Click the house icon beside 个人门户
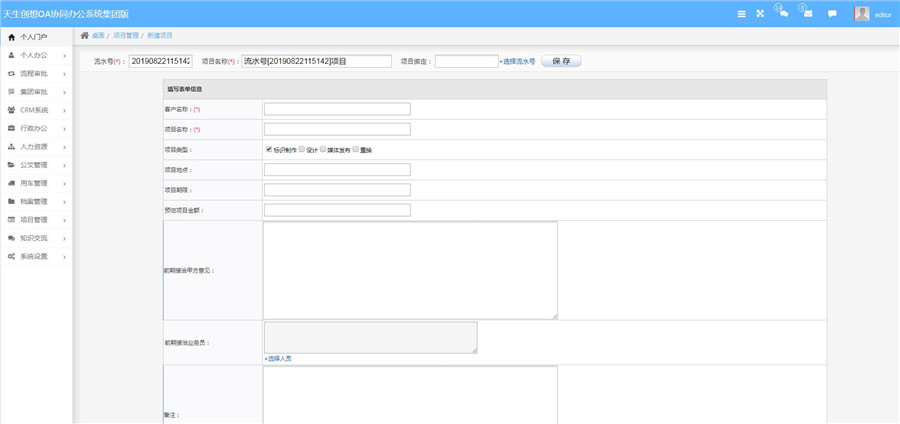 pyautogui.click(x=11, y=37)
